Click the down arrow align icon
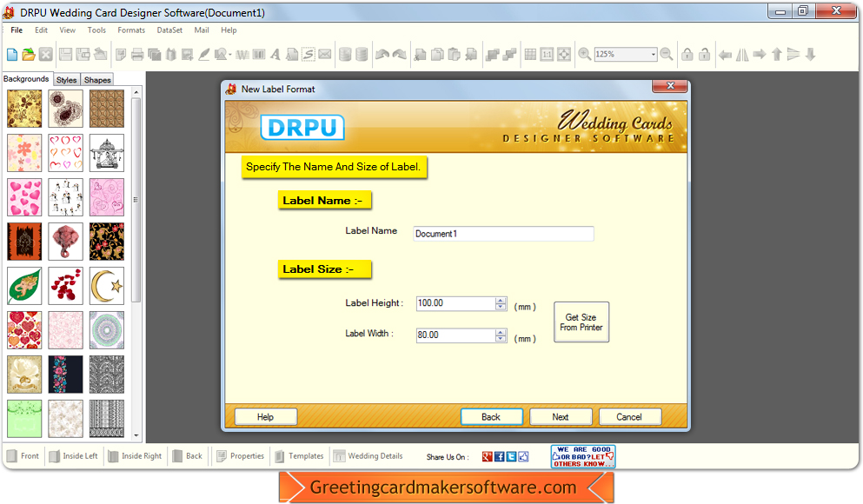The image size is (863, 504). 810,54
